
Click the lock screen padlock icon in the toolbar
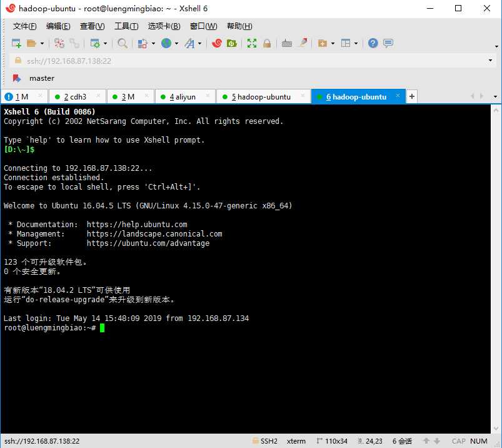pos(267,43)
